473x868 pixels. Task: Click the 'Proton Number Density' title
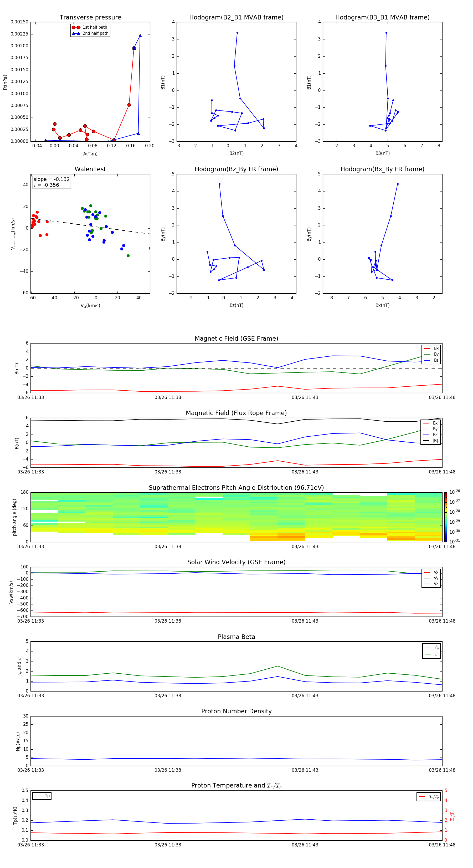click(236, 711)
